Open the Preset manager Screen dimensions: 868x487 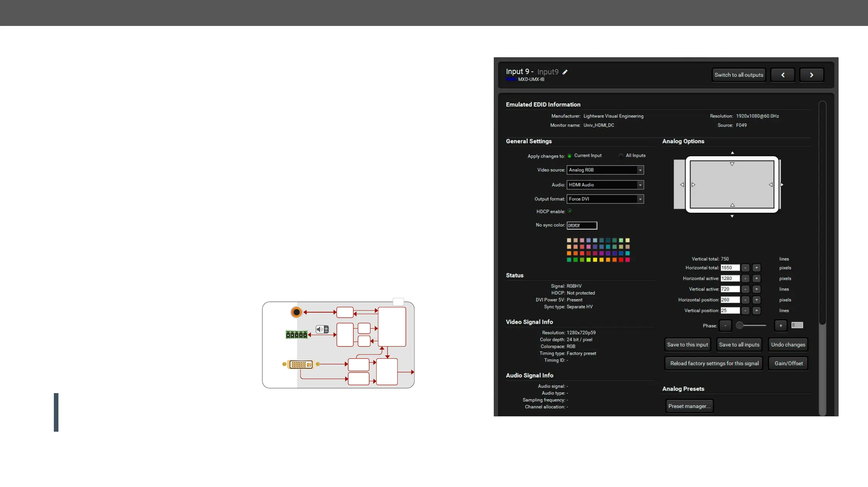tap(689, 406)
